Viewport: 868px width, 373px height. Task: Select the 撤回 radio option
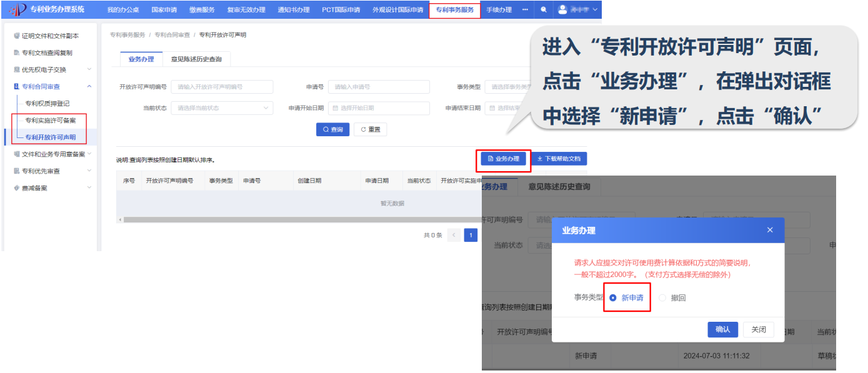click(662, 298)
